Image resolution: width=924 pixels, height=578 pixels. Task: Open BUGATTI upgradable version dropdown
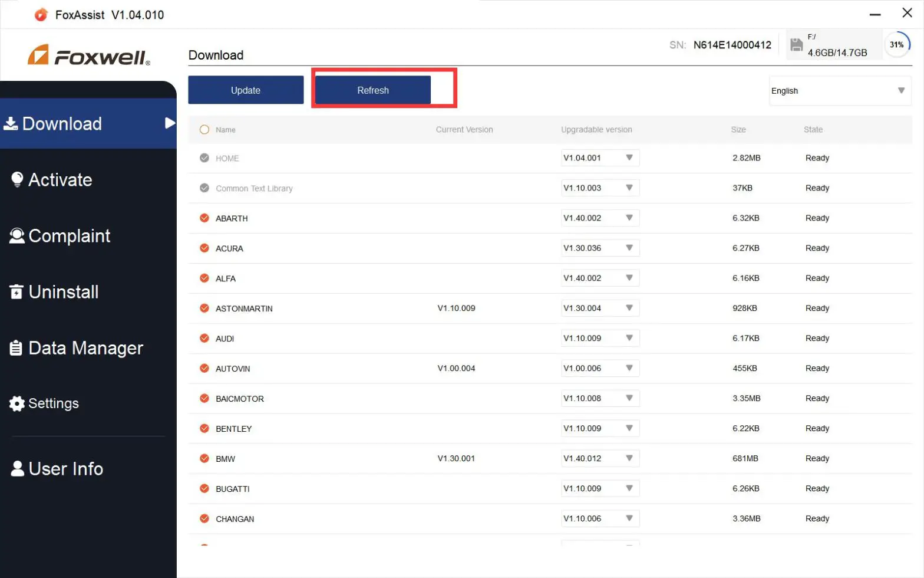[x=600, y=488]
